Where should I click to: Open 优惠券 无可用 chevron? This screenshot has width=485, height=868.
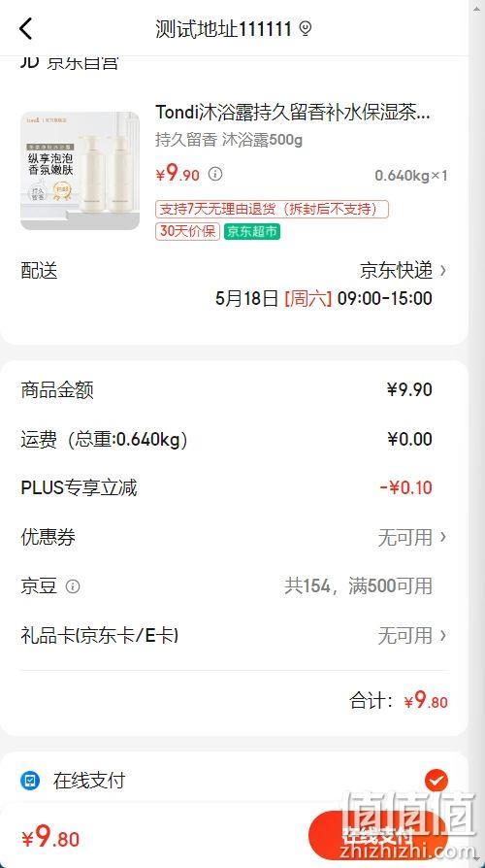[x=442, y=536]
